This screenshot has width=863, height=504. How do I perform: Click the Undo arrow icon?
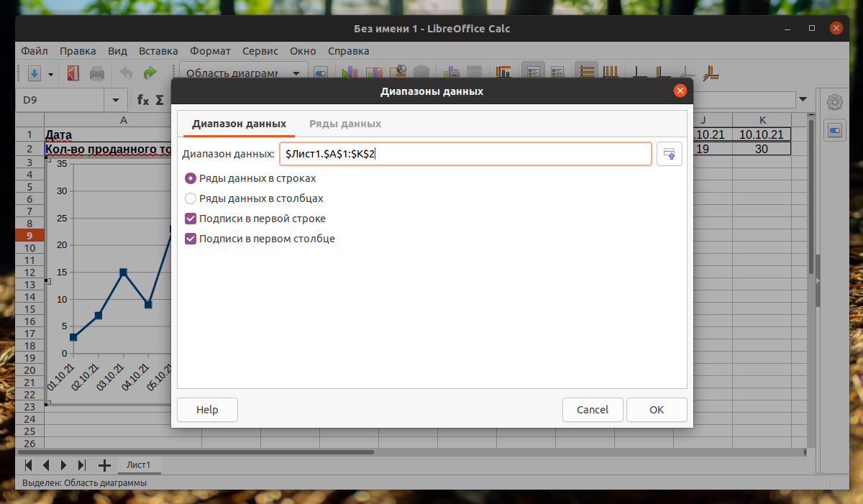(x=126, y=73)
